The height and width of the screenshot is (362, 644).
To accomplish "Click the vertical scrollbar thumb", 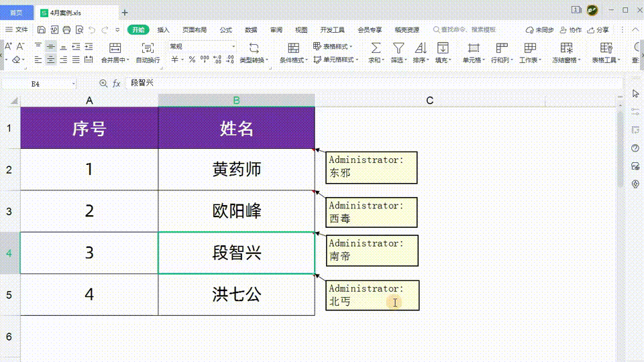I will (x=620, y=147).
